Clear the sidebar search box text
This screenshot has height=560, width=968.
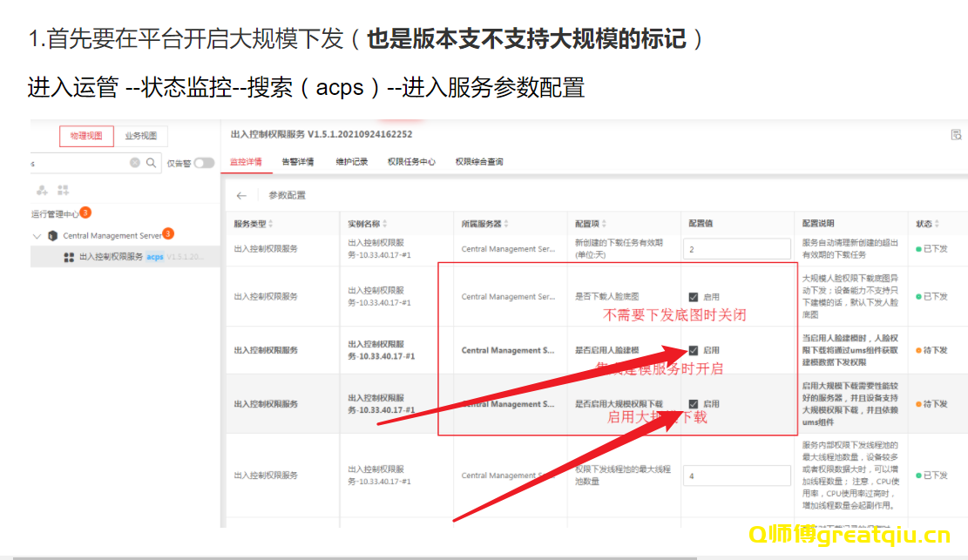point(135,163)
